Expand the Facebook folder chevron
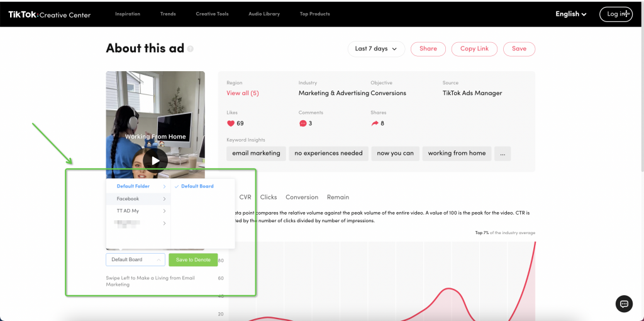The width and height of the screenshot is (644, 321). (164, 199)
